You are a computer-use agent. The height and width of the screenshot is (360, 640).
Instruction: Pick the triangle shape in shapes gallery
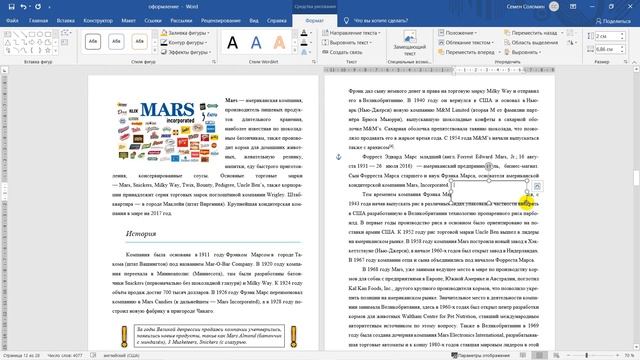click(7, 42)
